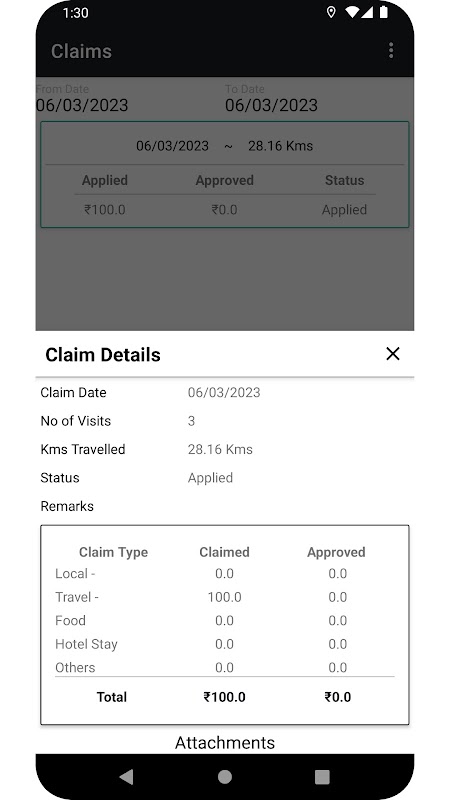Screen dimensions: 450x800
Task: Close the Claim Details panel
Action: click(392, 354)
